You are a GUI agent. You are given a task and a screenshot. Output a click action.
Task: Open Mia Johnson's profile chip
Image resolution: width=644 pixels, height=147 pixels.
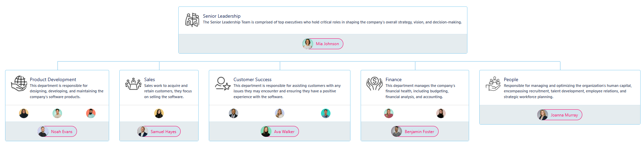pos(323,44)
